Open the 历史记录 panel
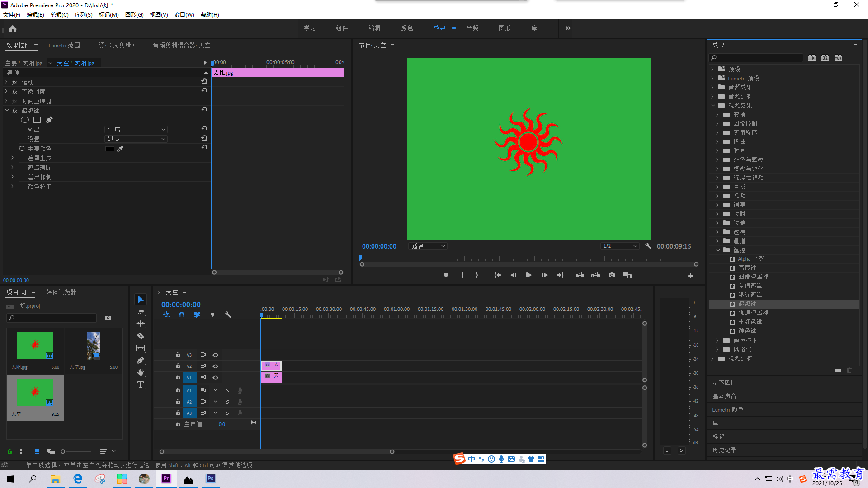 724,450
